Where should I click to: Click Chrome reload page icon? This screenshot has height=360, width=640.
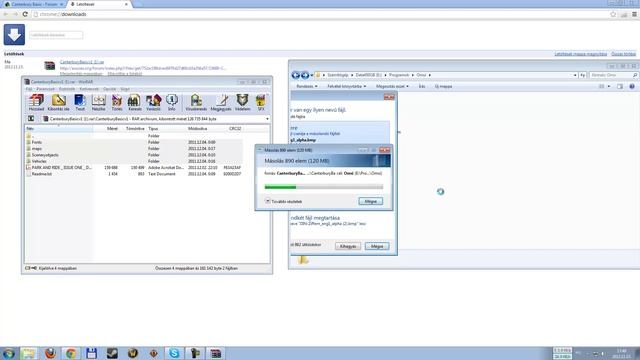click(x=25, y=14)
